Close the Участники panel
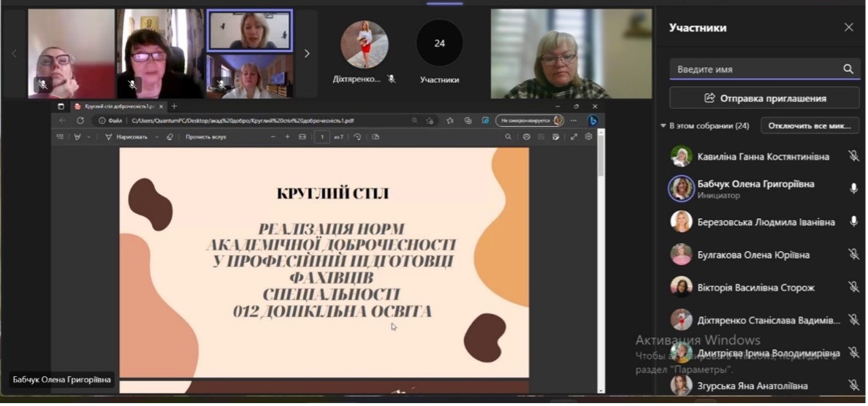Screen dimensions: 868x406 pyautogui.click(x=848, y=28)
